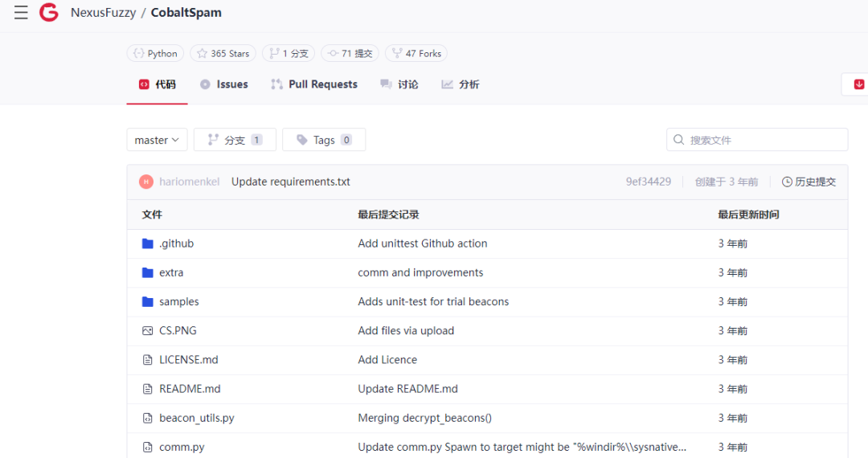This screenshot has height=458, width=868.
Task: Open commit 'Add unittest Github action'
Action: (423, 243)
